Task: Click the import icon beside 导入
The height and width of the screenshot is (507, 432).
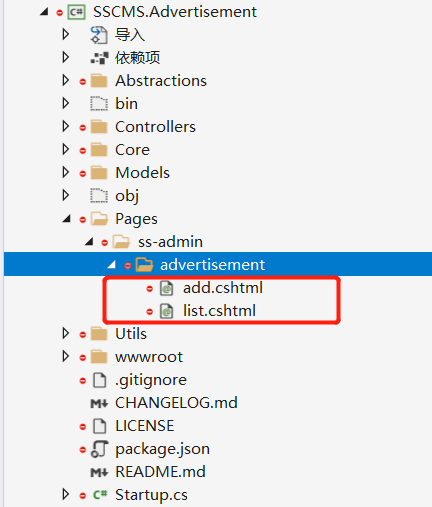Action: [x=99, y=35]
